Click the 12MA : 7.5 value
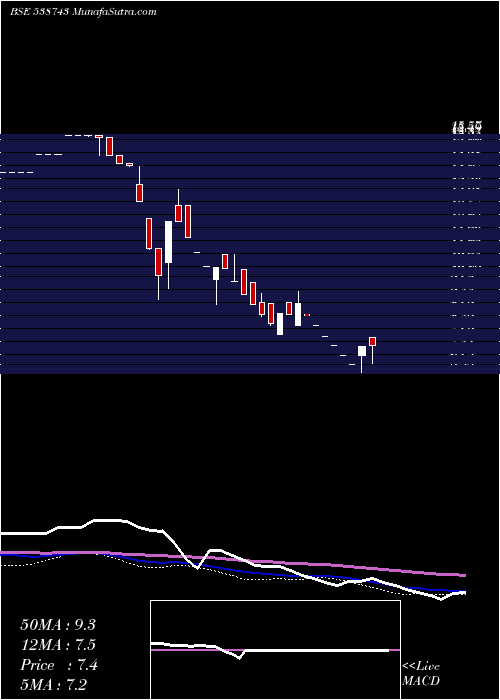 pos(58,645)
